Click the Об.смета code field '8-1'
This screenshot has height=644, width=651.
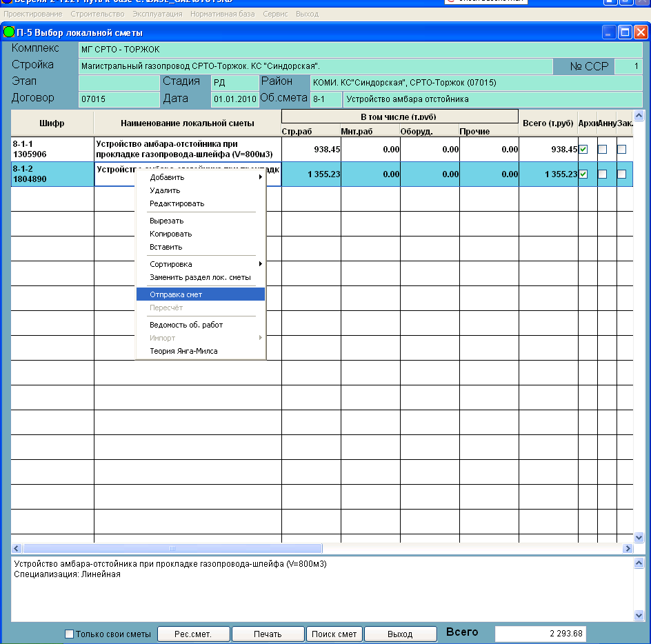[326, 99]
